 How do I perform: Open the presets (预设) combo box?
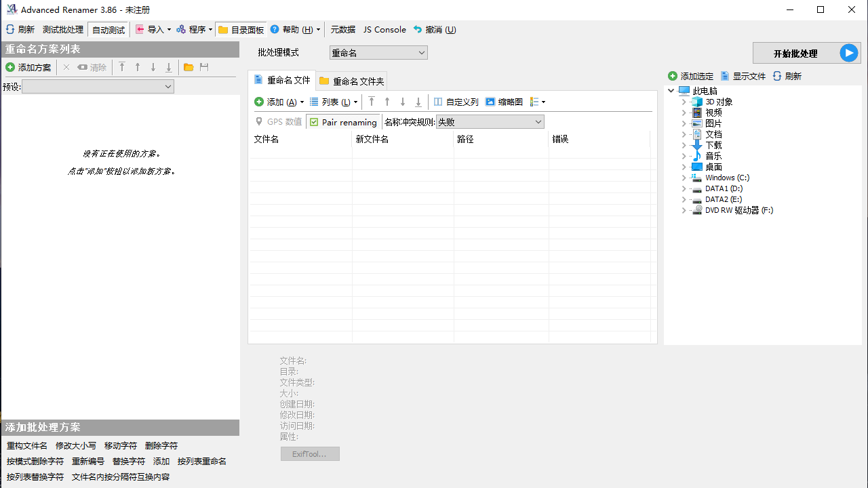click(x=98, y=87)
